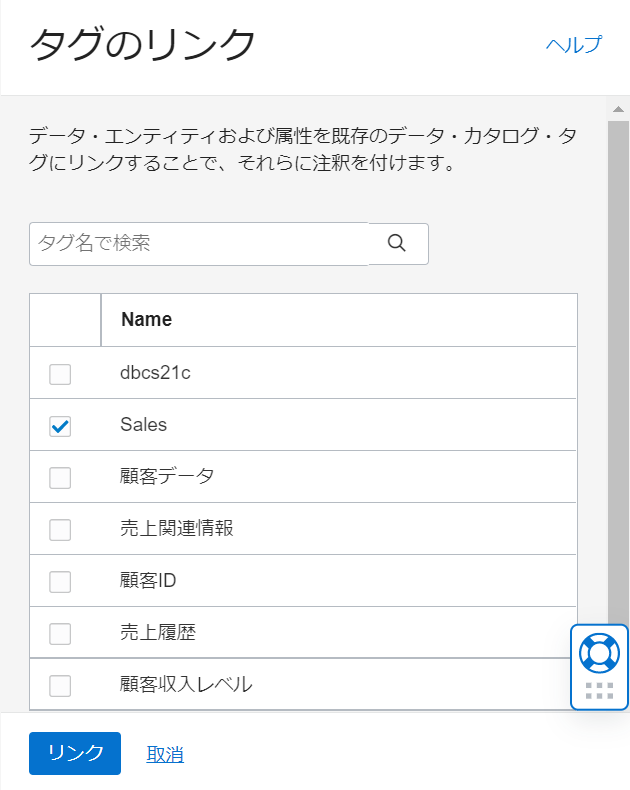Click the vertical scrollbar thumb
This screenshot has height=790, width=630.
coord(618,380)
